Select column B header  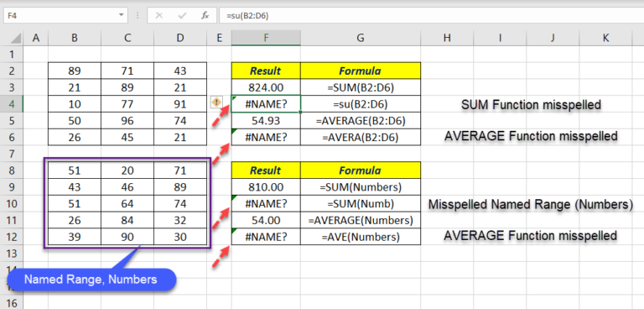(x=75, y=38)
